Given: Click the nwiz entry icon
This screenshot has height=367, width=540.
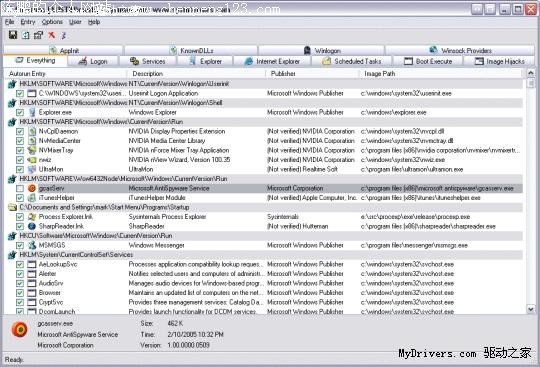Looking at the screenshot, I should [x=32, y=160].
